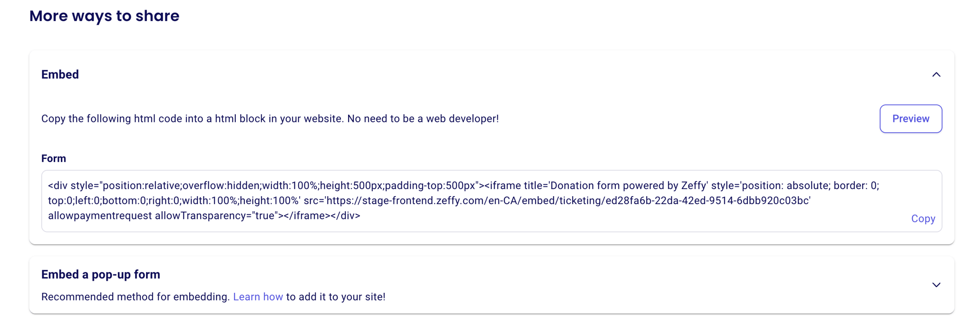The width and height of the screenshot is (980, 327).
Task: Select the Embed section header
Action: point(60,74)
